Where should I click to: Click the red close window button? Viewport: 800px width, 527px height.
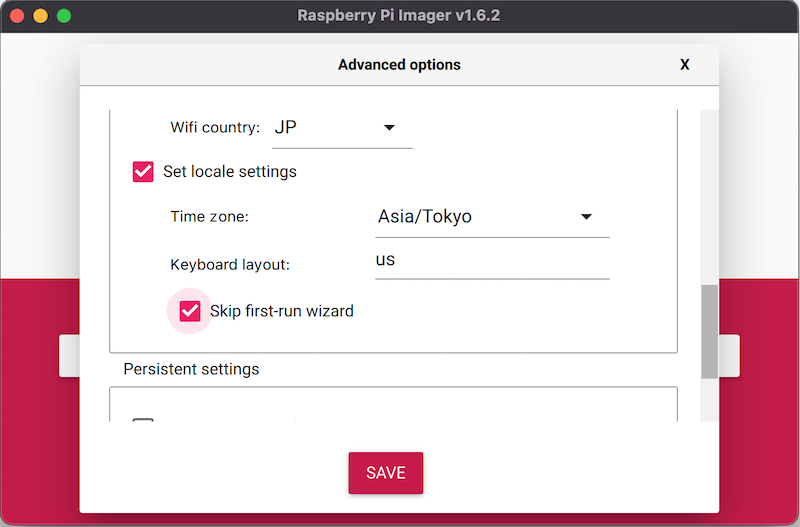[17, 16]
